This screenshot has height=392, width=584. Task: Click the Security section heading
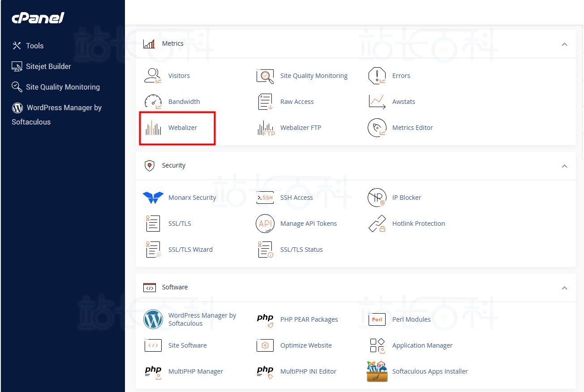[x=174, y=165]
